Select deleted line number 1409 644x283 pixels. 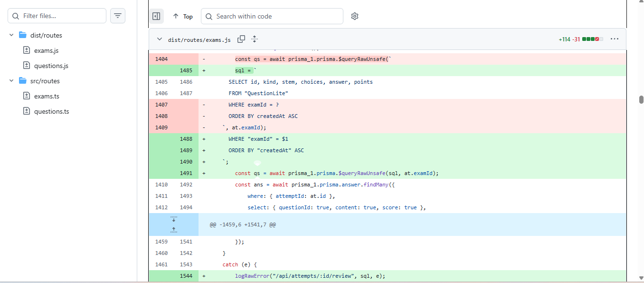click(161, 127)
